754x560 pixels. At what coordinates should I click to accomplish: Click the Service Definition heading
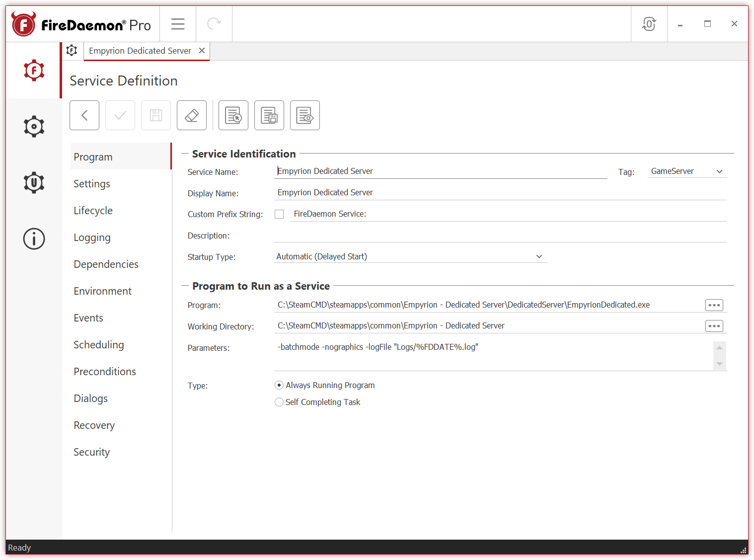point(123,80)
